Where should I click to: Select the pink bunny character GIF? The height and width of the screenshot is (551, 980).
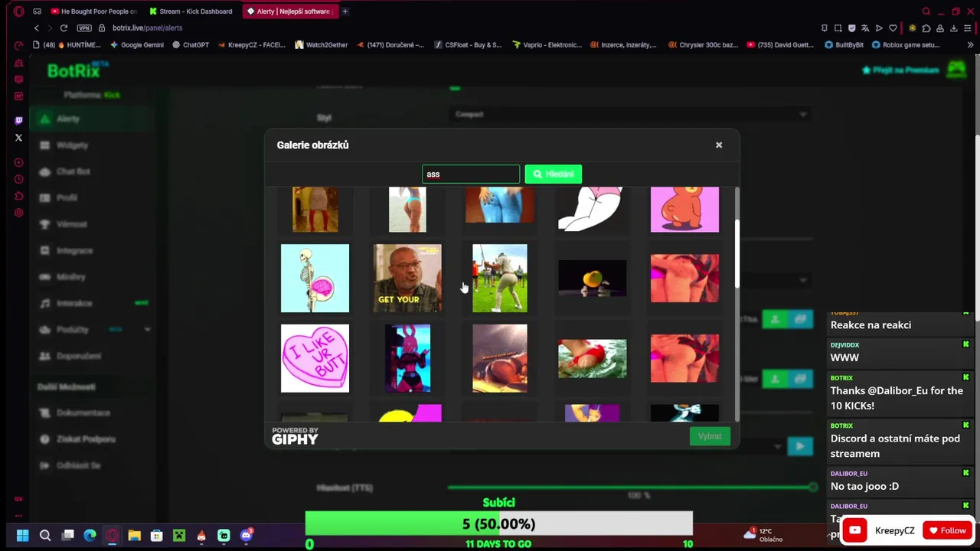click(x=407, y=358)
